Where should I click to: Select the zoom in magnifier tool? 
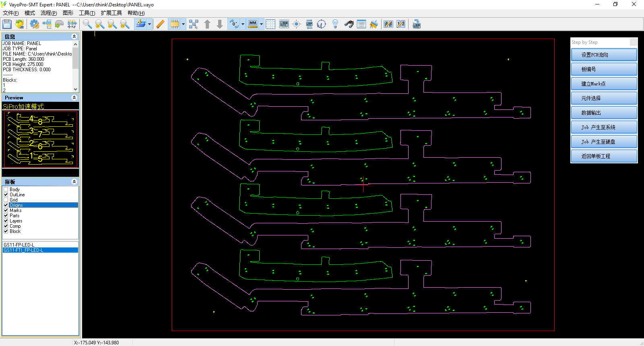click(x=100, y=24)
